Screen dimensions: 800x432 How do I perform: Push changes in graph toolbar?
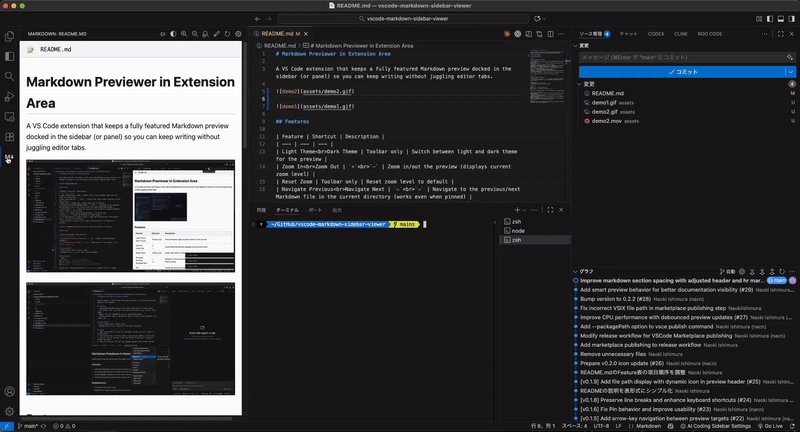click(x=772, y=271)
